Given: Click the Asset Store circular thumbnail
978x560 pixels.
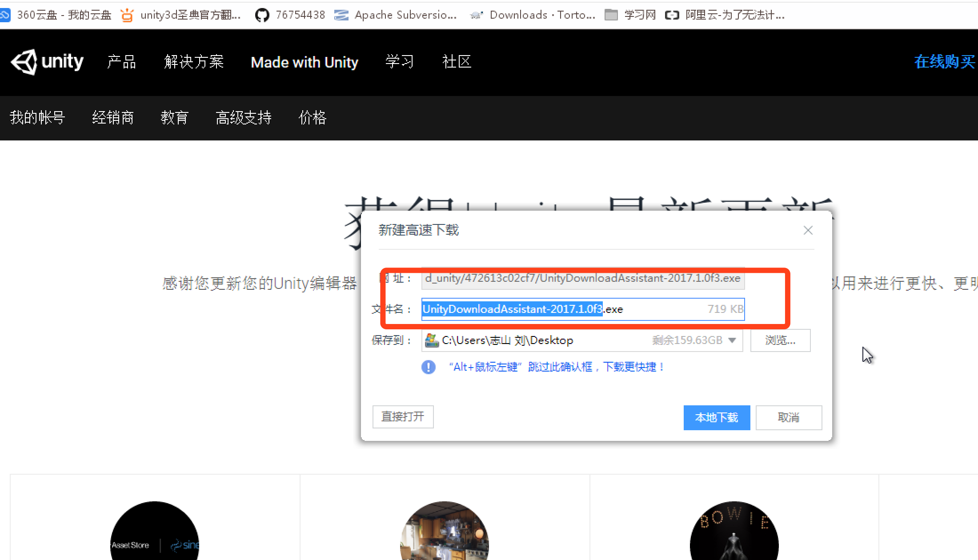Looking at the screenshot, I should pos(154,531).
